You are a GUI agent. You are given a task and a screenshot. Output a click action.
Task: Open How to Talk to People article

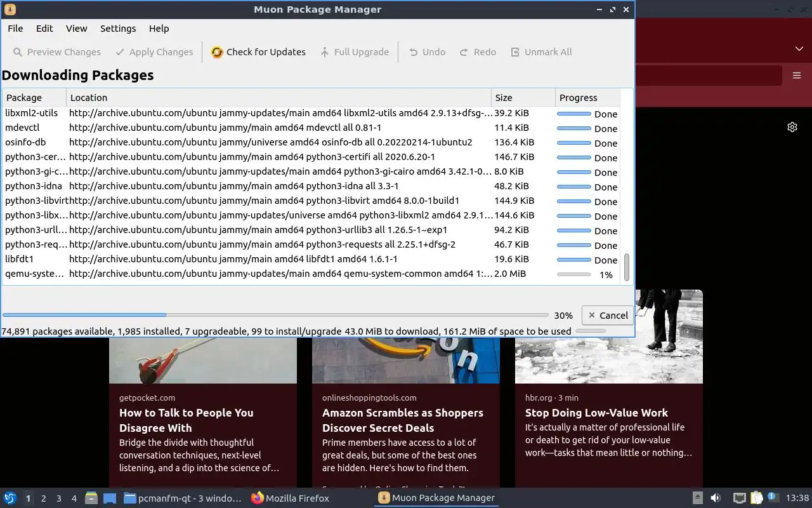point(187,420)
